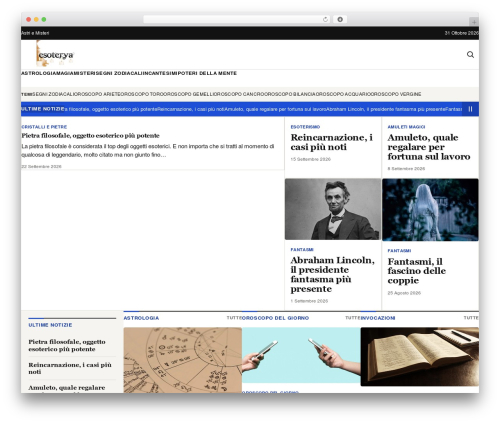Image resolution: width=500 pixels, height=423 pixels.
Task: Select the OROSCOPO ACQUARIO topic link
Action: coord(343,94)
